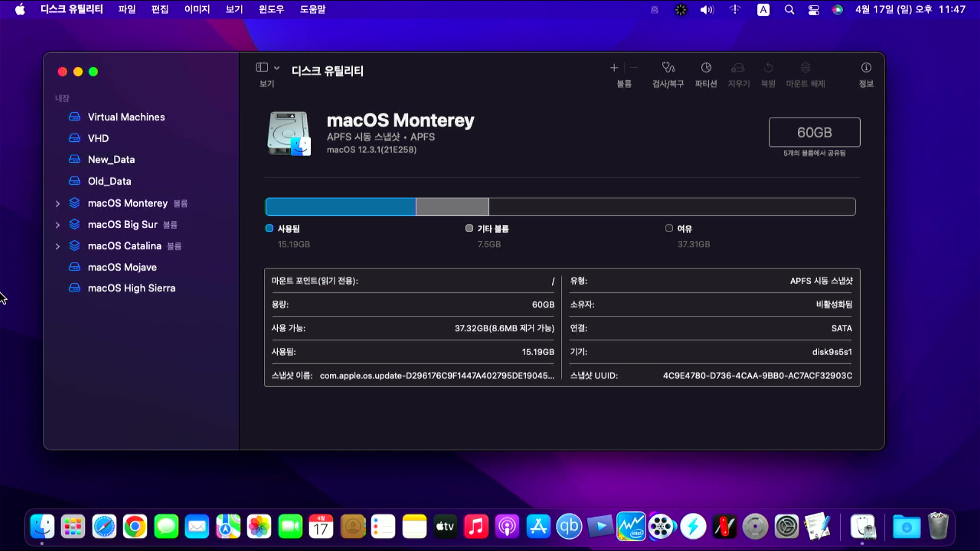The width and height of the screenshot is (980, 551).
Task: Click the Siri icon in menu bar
Action: point(838,10)
